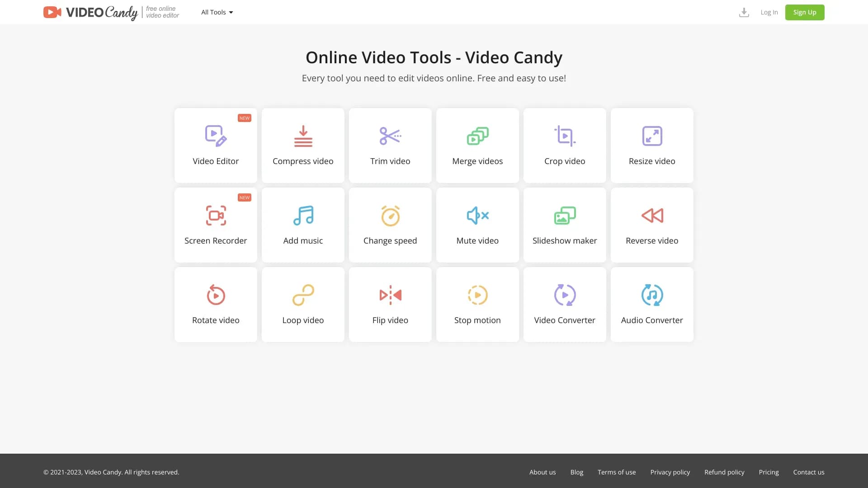Open the Change speed stopwatch icon
868x488 pixels.
(390, 216)
